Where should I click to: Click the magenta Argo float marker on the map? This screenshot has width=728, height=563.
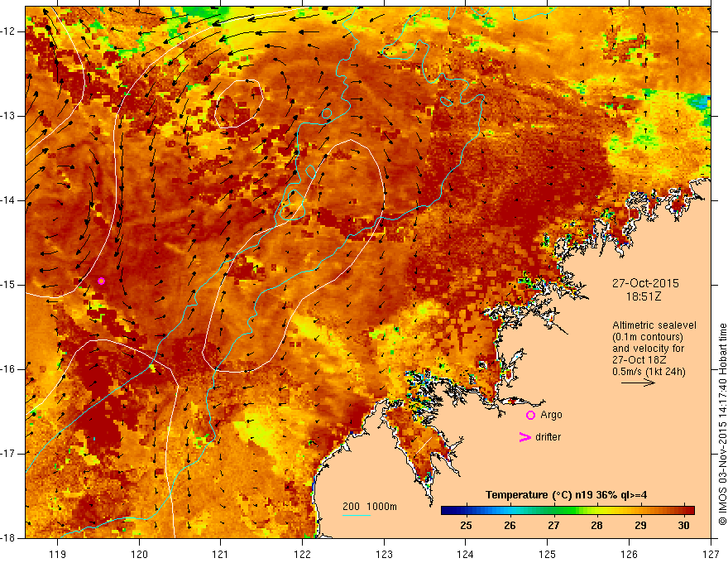pos(101,281)
